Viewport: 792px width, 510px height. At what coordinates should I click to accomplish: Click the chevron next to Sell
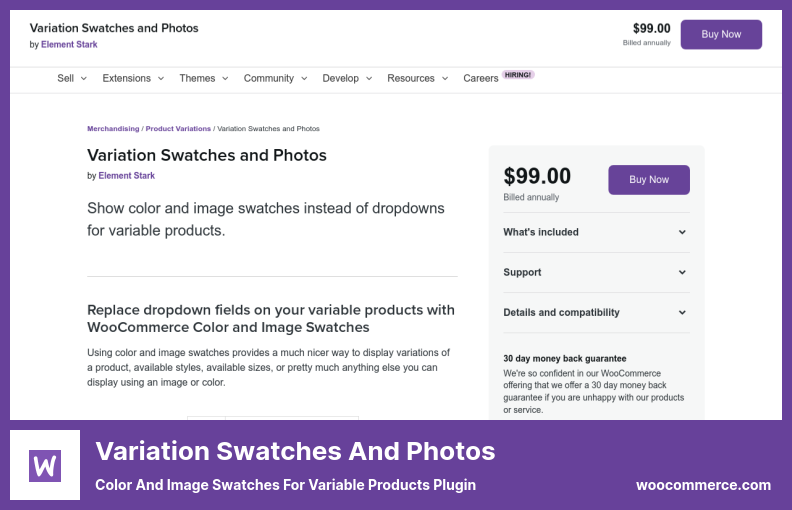click(x=84, y=78)
